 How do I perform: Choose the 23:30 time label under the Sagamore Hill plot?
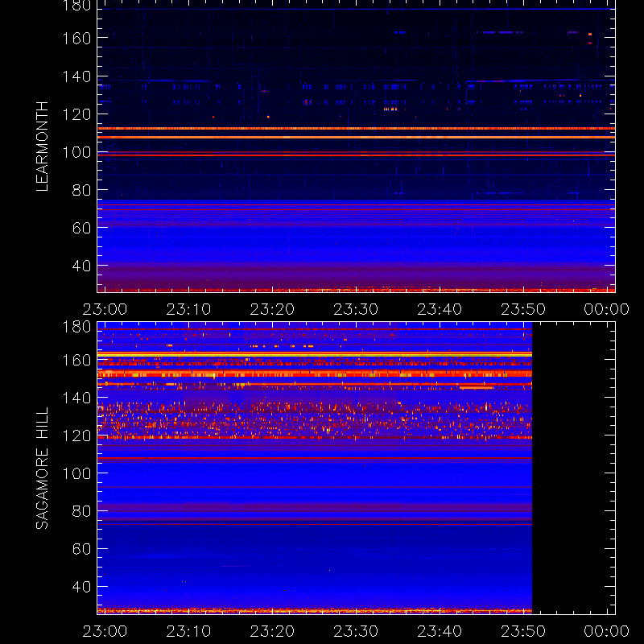(x=356, y=631)
